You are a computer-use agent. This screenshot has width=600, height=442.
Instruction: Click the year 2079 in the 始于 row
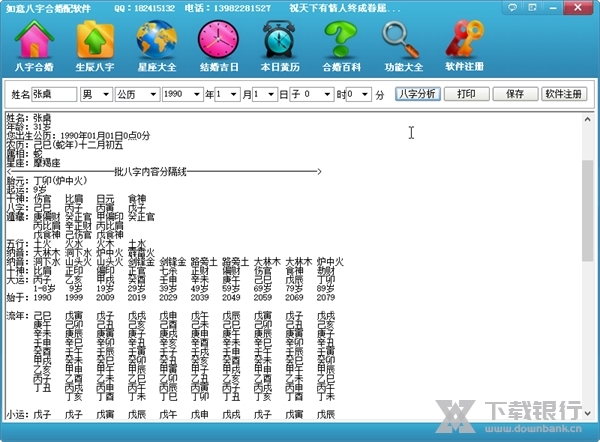point(326,297)
